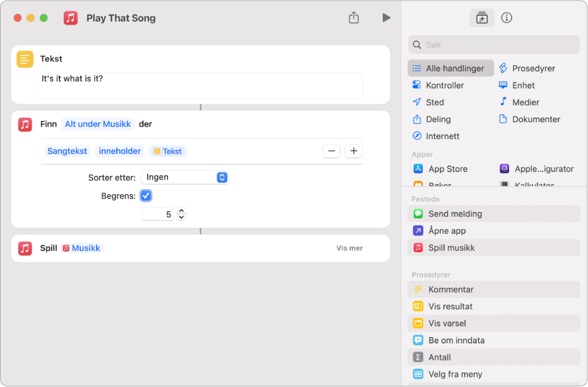
Task: Remove the filter with the minus button
Action: pyautogui.click(x=332, y=151)
